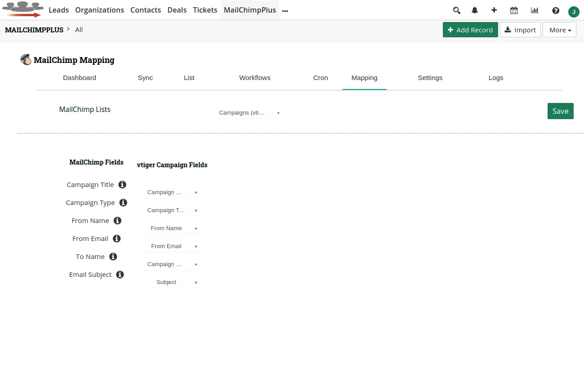Open the notifications bell icon
This screenshot has width=584, height=392.
475,10
